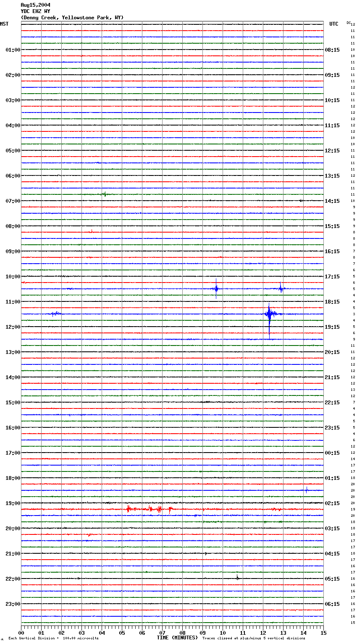357x644 pixels.
Task: Select the 01:00 MST hour label
Action: 13,50
